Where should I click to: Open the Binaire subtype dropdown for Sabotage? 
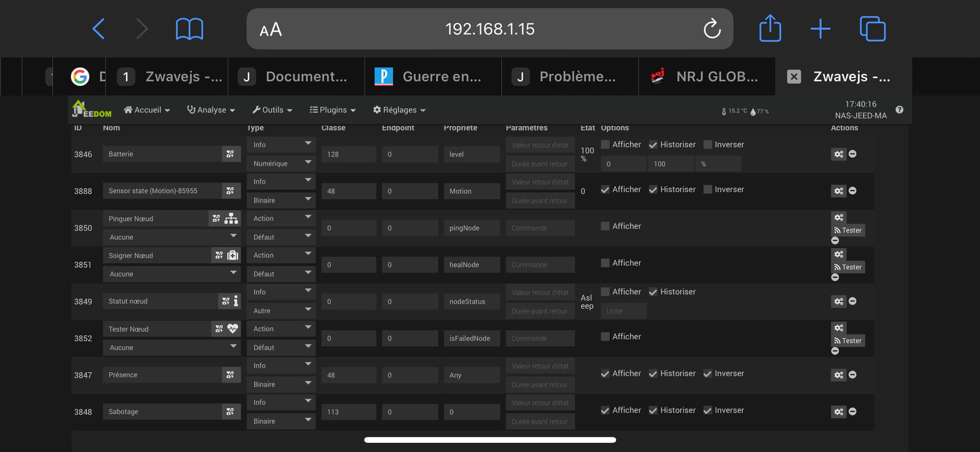coord(281,421)
